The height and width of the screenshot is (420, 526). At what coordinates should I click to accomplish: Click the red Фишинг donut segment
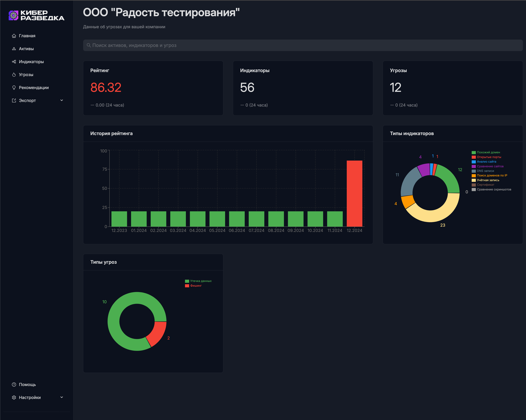[x=157, y=334]
